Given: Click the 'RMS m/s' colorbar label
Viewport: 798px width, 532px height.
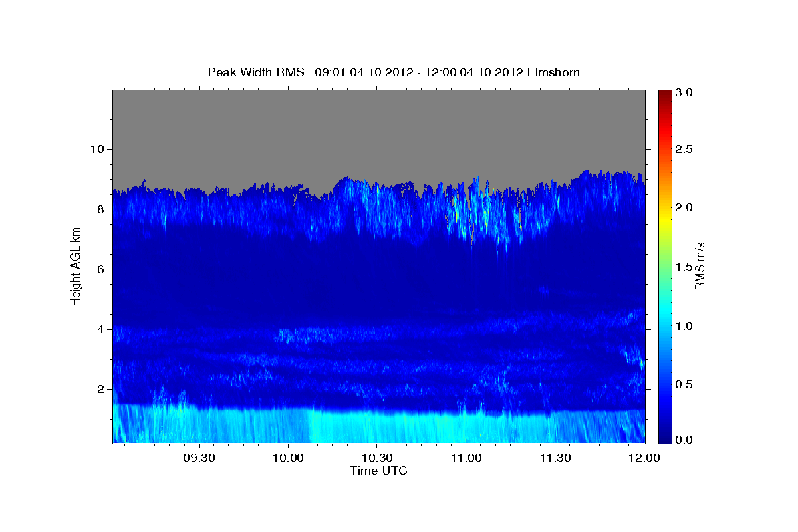Looking at the screenshot, I should click(699, 266).
